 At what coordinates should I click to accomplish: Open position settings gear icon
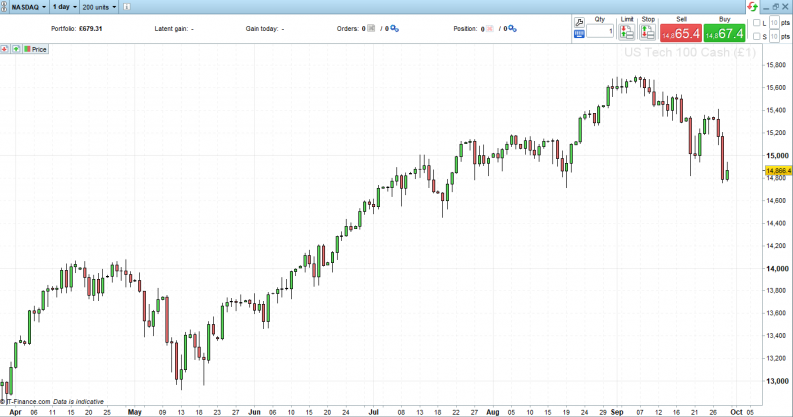pyautogui.click(x=512, y=29)
